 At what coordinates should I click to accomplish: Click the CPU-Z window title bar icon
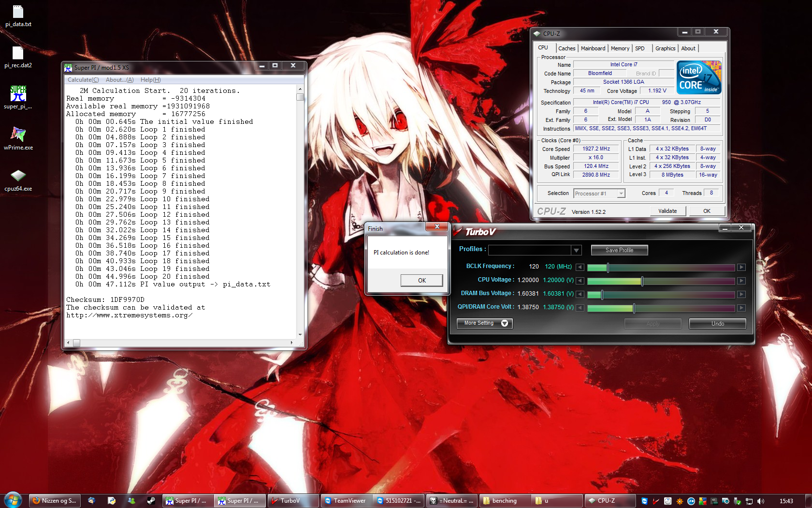[536, 33]
